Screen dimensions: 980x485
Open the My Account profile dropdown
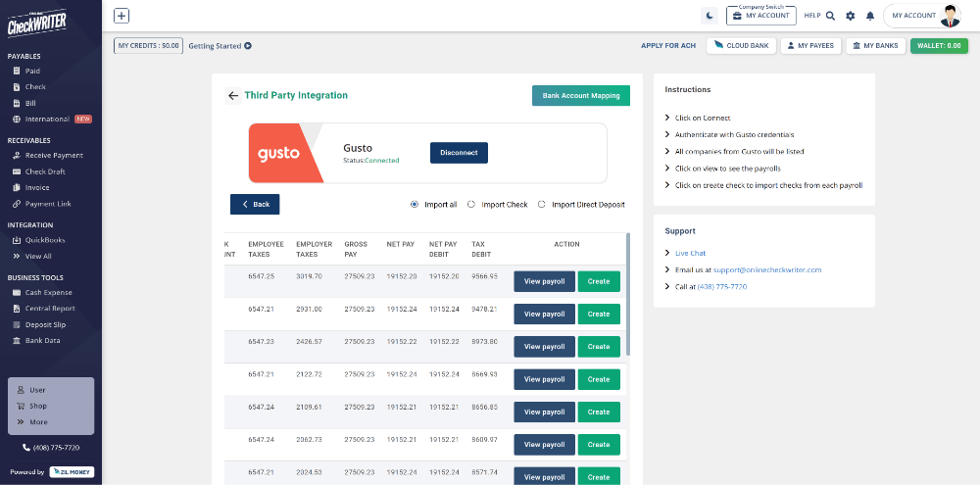tap(926, 16)
